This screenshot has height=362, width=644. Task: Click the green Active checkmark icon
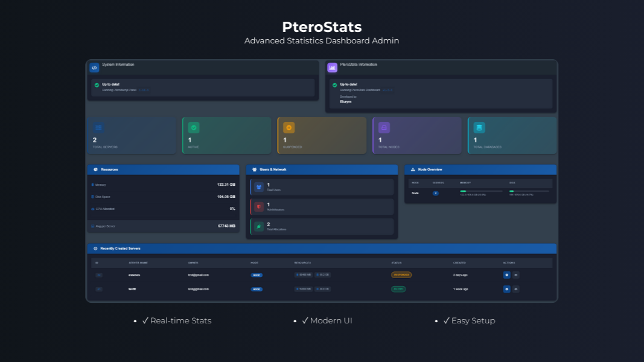pyautogui.click(x=194, y=127)
